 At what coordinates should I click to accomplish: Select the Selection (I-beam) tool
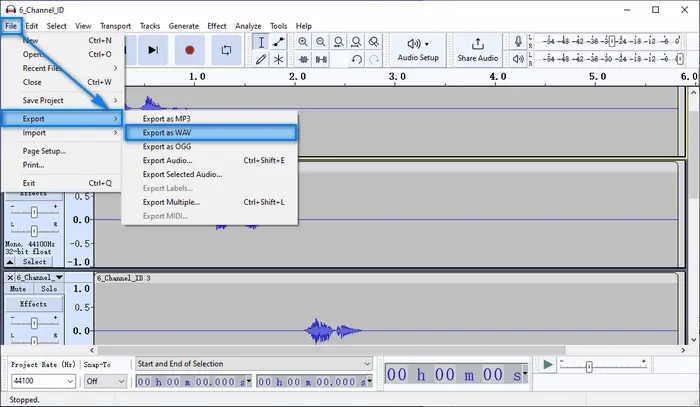(x=260, y=42)
